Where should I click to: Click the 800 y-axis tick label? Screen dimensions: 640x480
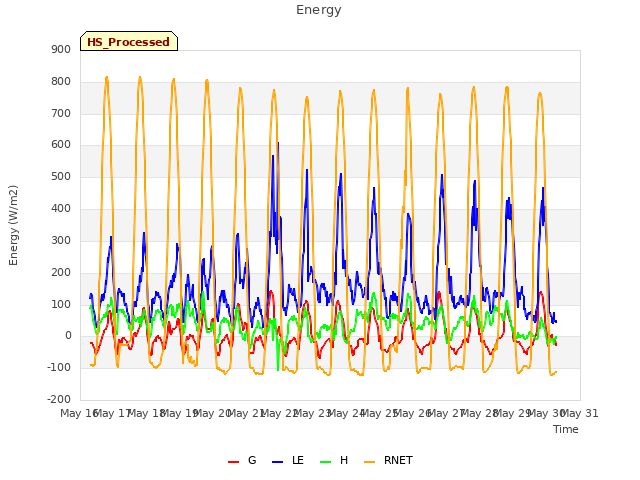(61, 82)
